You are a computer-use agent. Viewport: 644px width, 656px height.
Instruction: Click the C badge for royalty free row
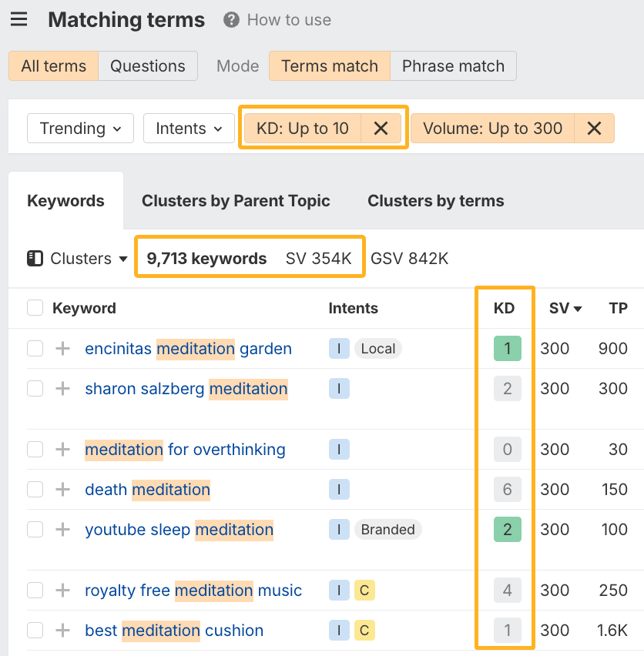pyautogui.click(x=364, y=591)
